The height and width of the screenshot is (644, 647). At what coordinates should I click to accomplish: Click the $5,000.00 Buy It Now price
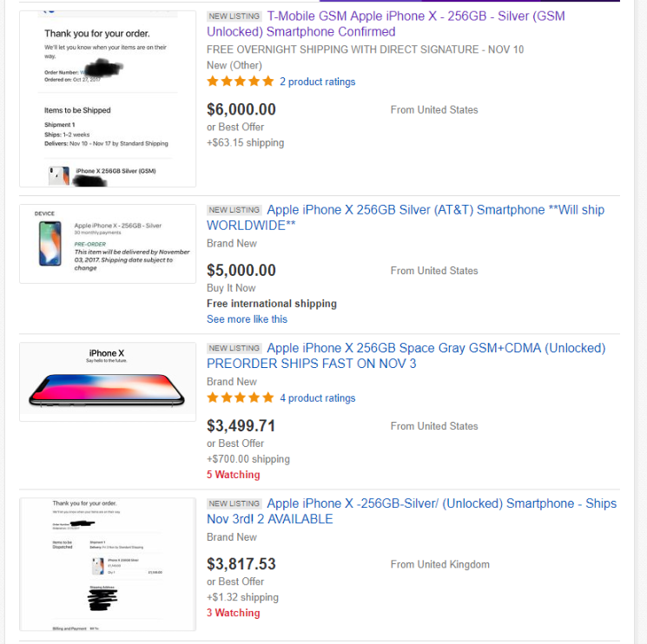click(241, 270)
